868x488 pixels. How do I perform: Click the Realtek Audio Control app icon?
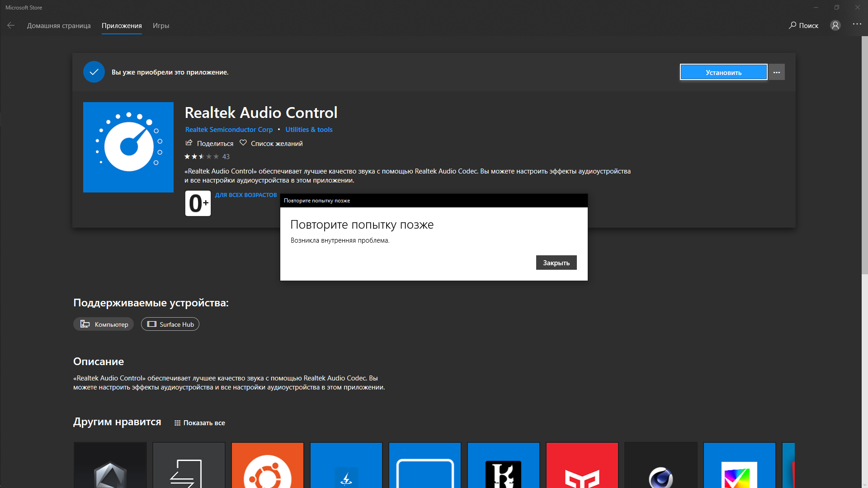128,147
